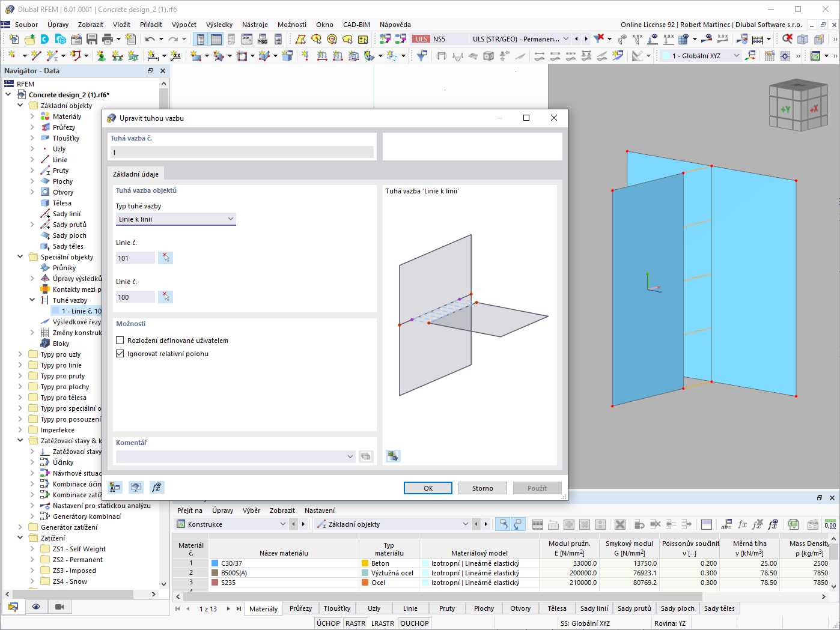The height and width of the screenshot is (630, 840).
Task: Open the script console icon
Action: (247, 39)
